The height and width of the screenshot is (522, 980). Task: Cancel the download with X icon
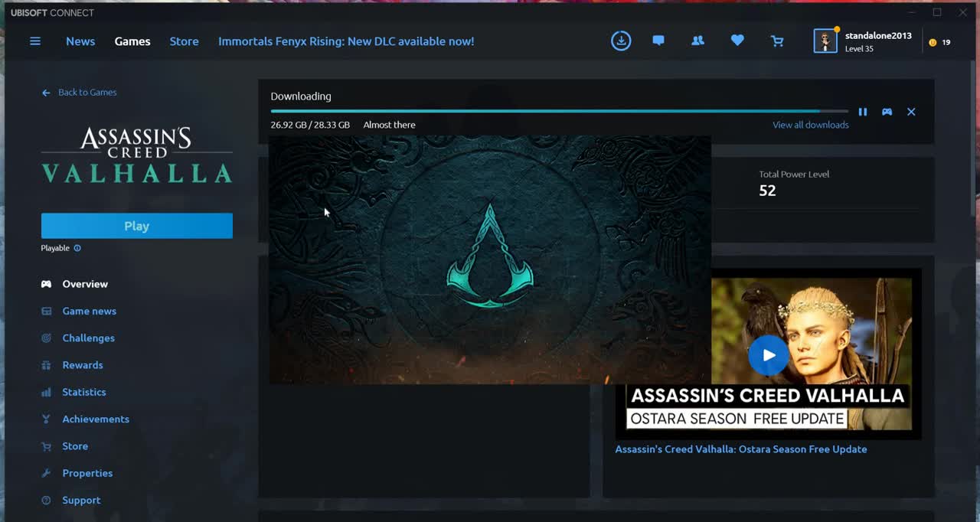911,112
